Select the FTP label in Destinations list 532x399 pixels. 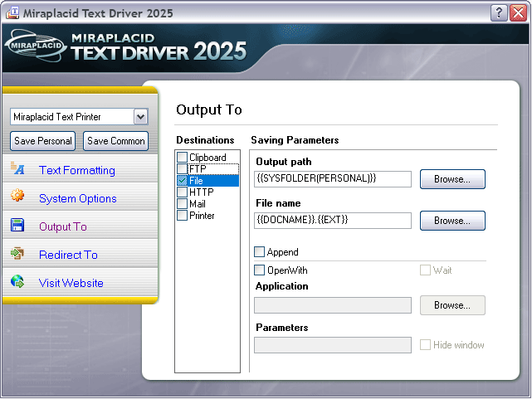[198, 169]
